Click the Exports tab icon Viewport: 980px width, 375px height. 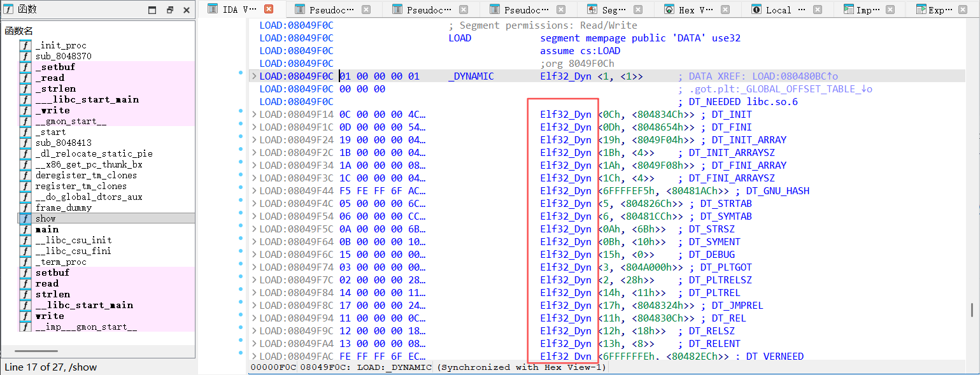tap(921, 10)
